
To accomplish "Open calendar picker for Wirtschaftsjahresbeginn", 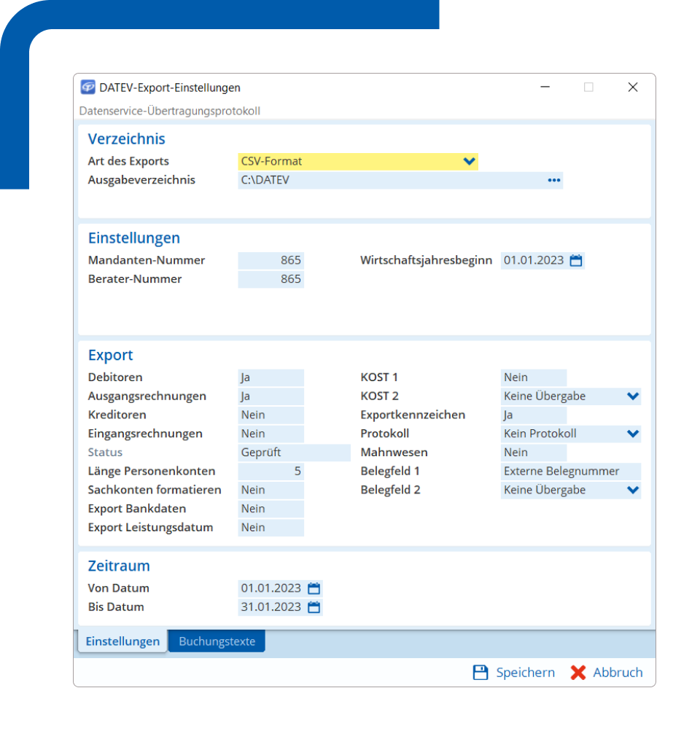I will (x=576, y=261).
